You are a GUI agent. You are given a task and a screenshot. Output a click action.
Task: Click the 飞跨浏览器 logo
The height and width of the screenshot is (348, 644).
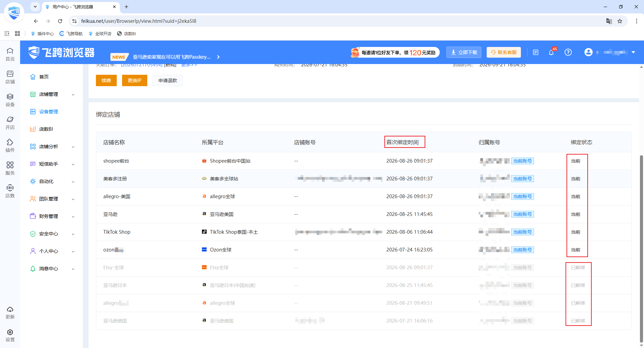(61, 52)
